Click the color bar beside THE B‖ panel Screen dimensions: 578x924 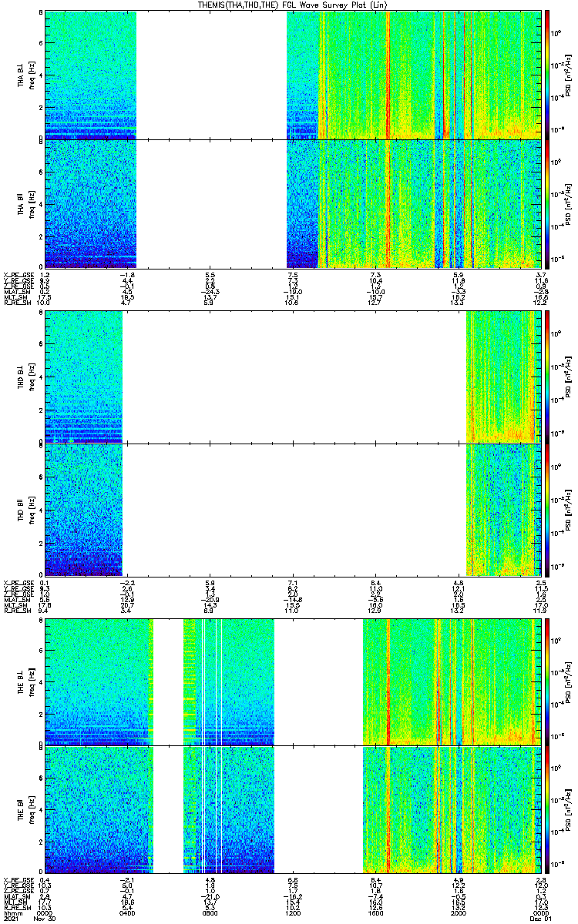pyautogui.click(x=547, y=810)
